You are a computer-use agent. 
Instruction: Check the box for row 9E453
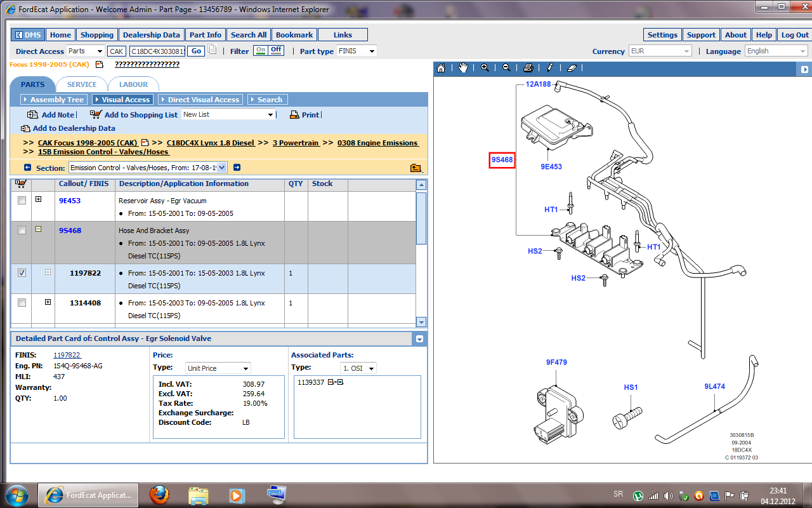click(x=22, y=201)
